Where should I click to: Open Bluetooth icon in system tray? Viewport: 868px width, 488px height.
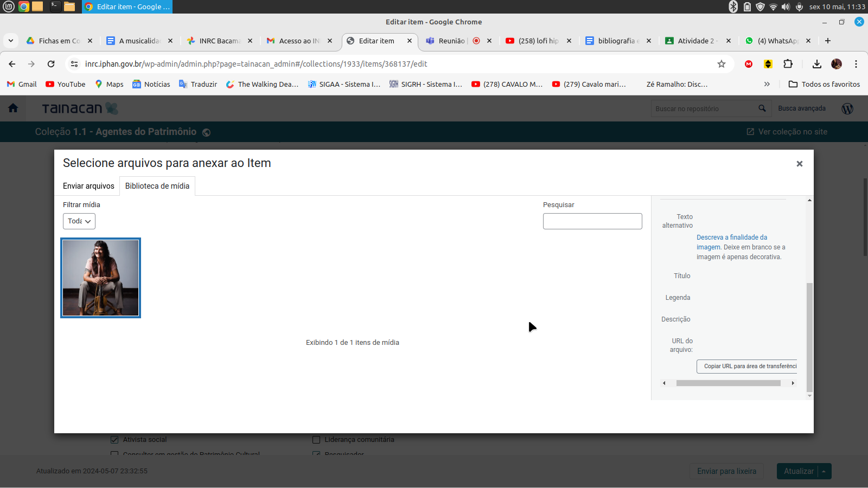[x=733, y=7]
